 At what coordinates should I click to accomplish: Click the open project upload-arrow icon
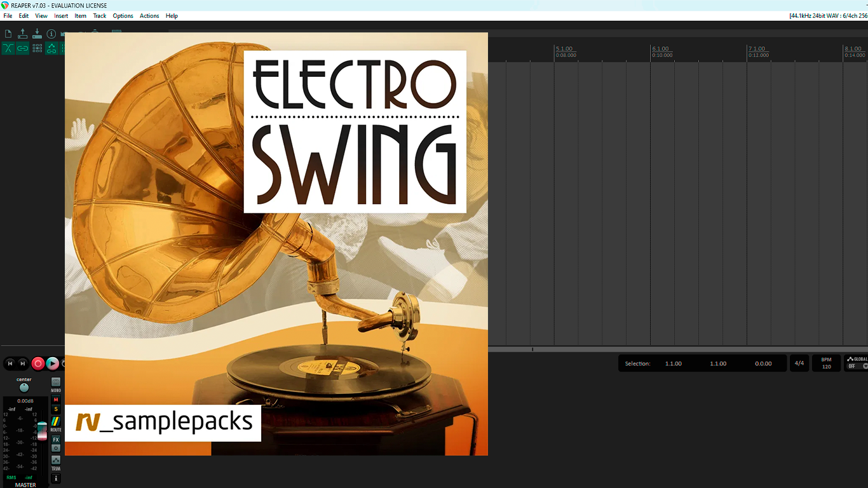click(23, 34)
